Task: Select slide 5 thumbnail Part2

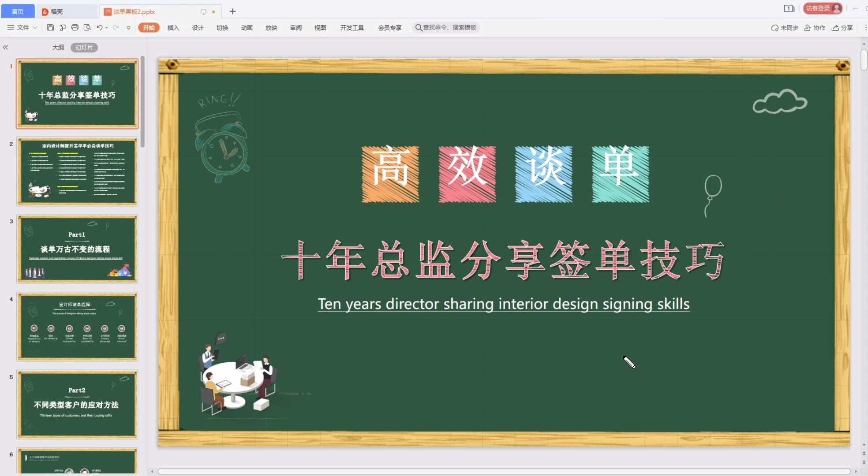Action: (x=77, y=405)
